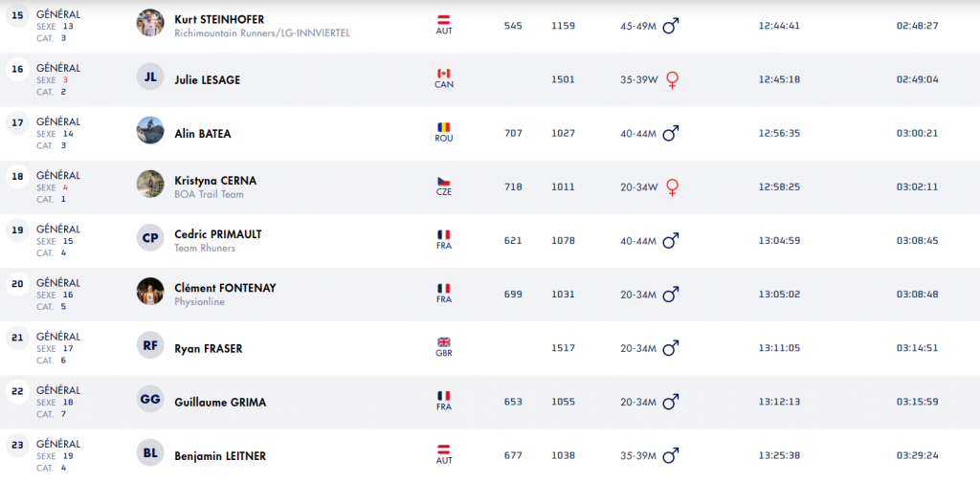
Task: Click Benjamin Leitner's BL initials avatar
Action: (150, 454)
